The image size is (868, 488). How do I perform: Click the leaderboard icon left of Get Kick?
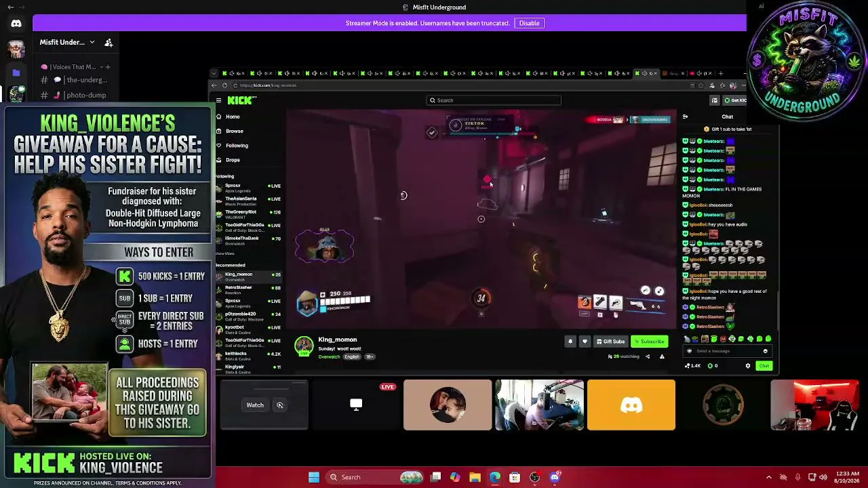coord(714,100)
